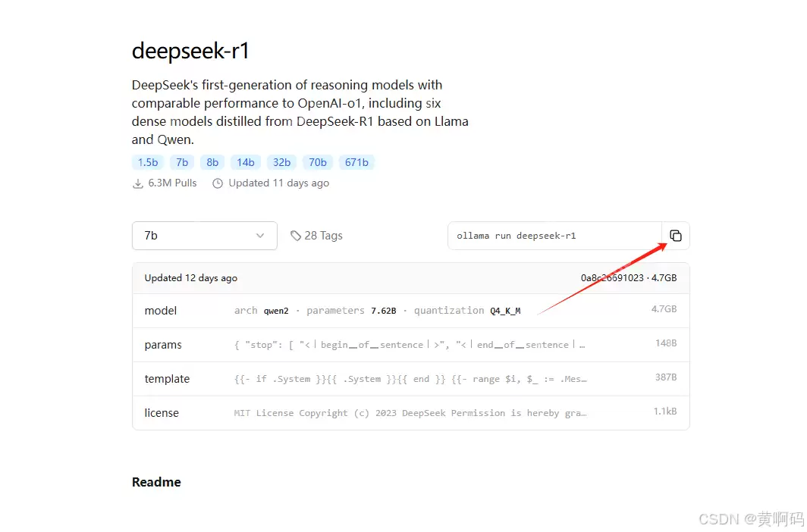
Task: Open the license row details
Action: (410, 412)
